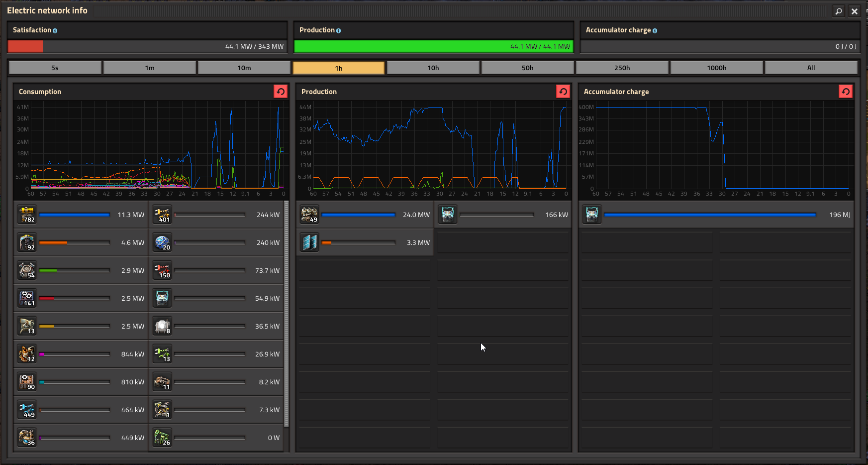Click the lamp icon showing 36.5 kW
Viewport: 868px width, 465px height.
[162, 326]
